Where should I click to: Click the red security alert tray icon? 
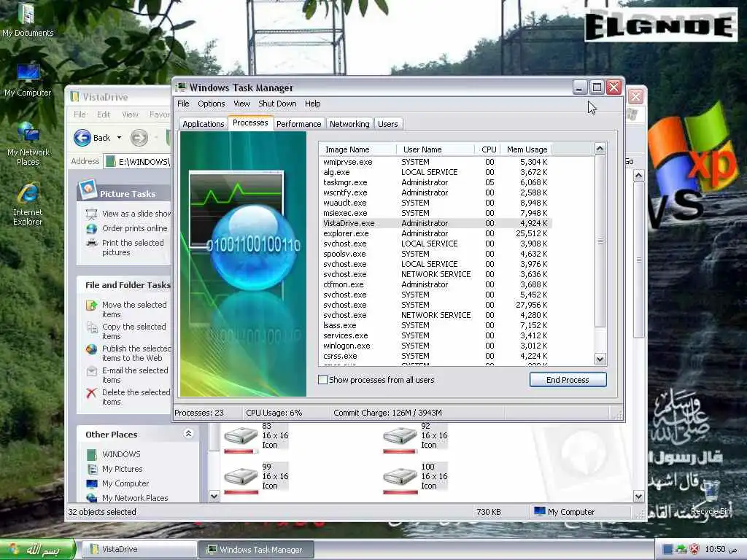click(x=694, y=549)
